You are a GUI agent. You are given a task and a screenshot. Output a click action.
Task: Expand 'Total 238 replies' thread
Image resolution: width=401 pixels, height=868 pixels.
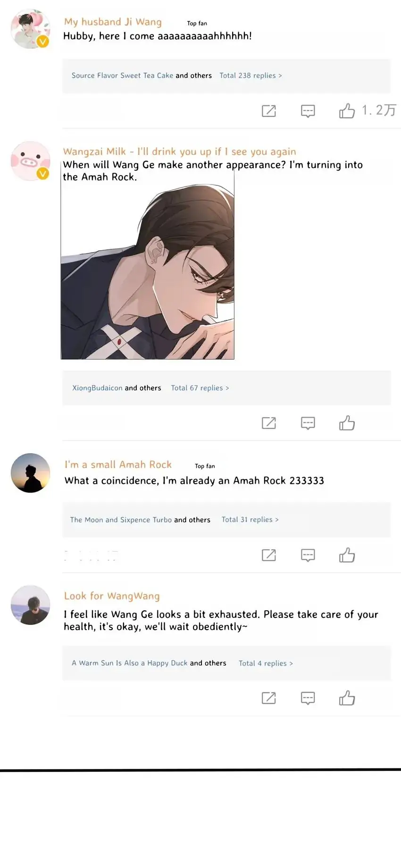251,76
